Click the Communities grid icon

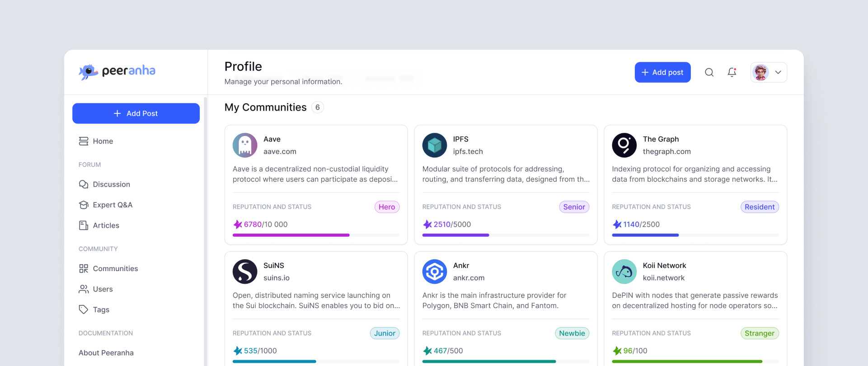(x=84, y=268)
